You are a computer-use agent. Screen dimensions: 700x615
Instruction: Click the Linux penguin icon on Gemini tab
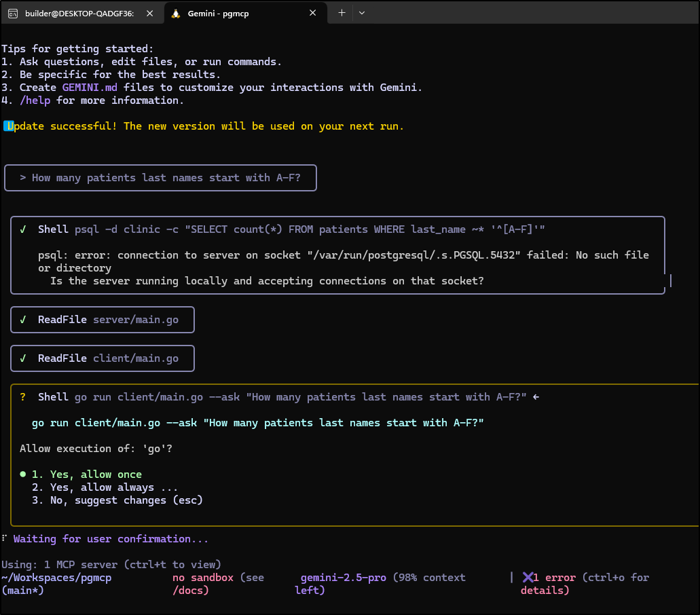(176, 14)
